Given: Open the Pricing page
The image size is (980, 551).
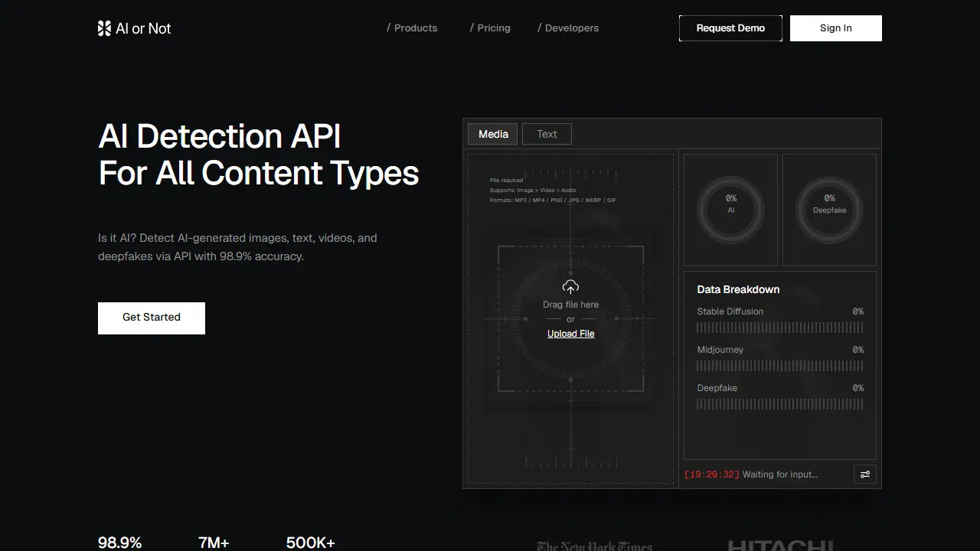Looking at the screenshot, I should (x=490, y=28).
